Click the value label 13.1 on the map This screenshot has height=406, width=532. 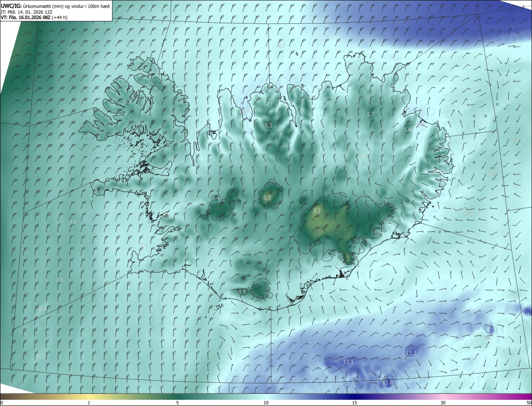click(348, 362)
